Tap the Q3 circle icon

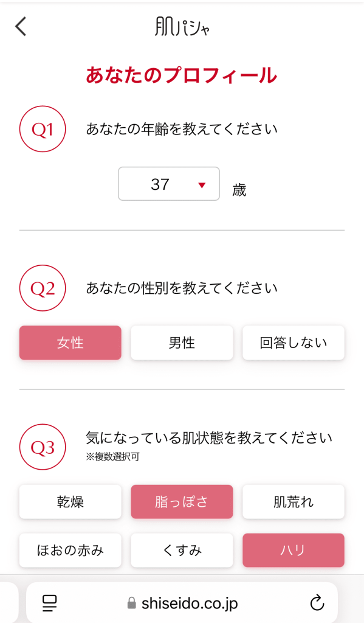(x=41, y=446)
